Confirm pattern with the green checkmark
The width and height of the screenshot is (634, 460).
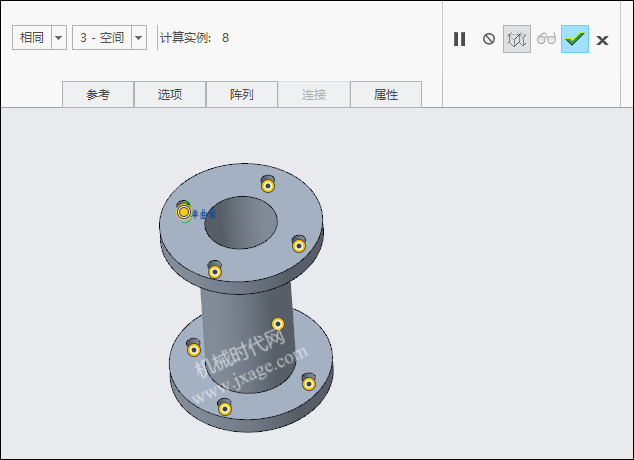pos(575,39)
